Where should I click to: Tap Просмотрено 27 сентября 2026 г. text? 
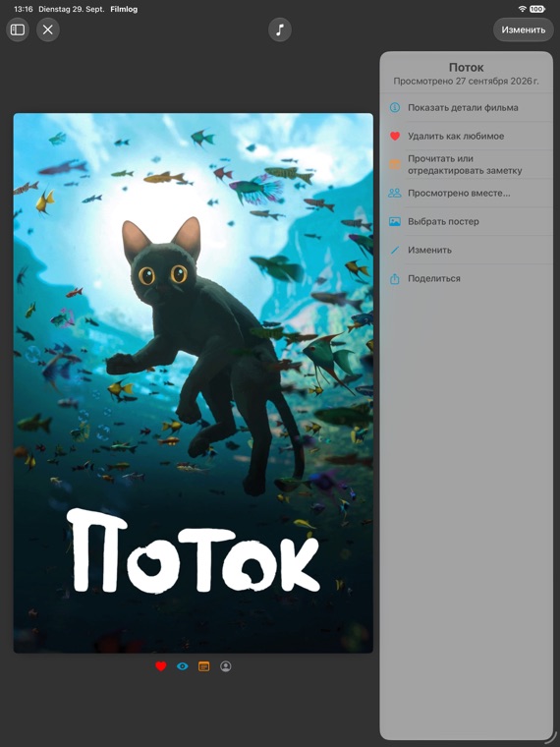pyautogui.click(x=467, y=81)
